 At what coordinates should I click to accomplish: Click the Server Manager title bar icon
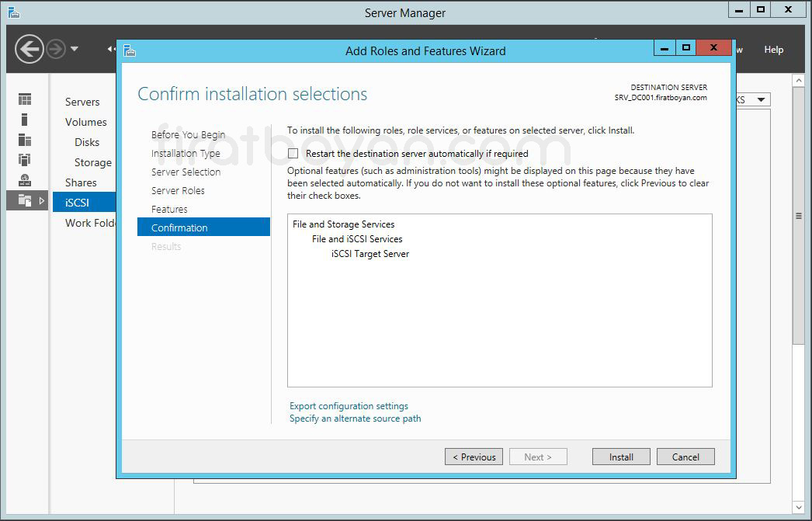click(14, 12)
